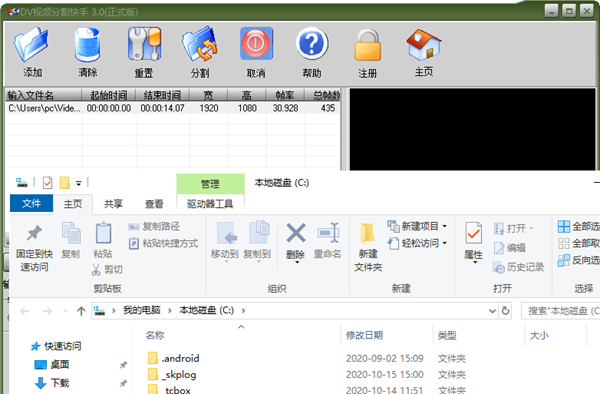
Task: Expand the 轻松访问 dropdown
Action: 444,243
